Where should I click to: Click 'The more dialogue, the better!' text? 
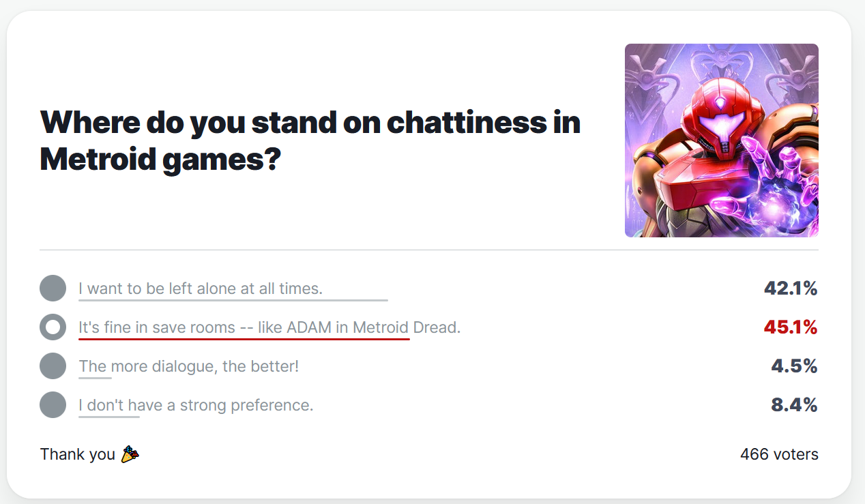pos(188,366)
